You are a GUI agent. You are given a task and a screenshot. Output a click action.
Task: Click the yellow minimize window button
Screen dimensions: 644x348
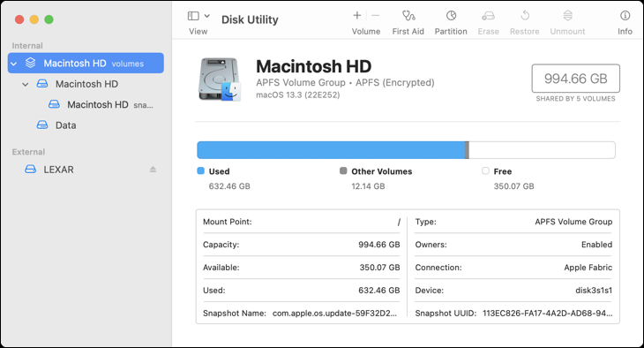coord(34,19)
